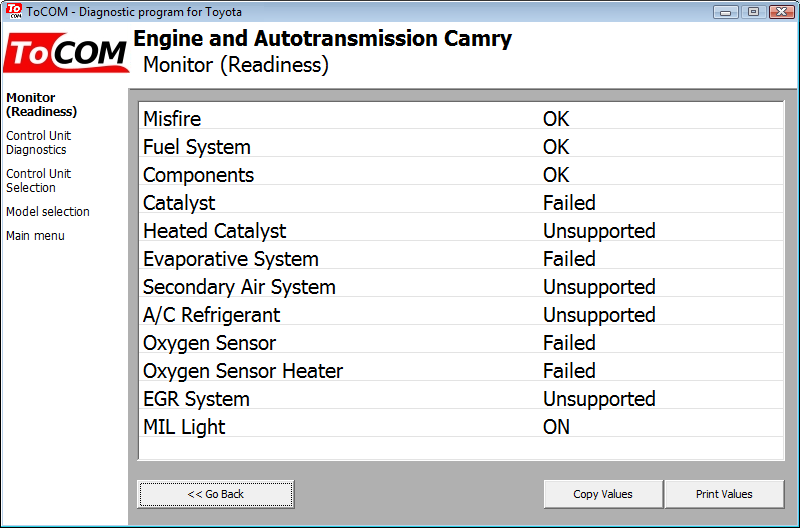Click Unsupported value for Heated Catalyst
Screen dimensions: 800x528
pos(599,231)
